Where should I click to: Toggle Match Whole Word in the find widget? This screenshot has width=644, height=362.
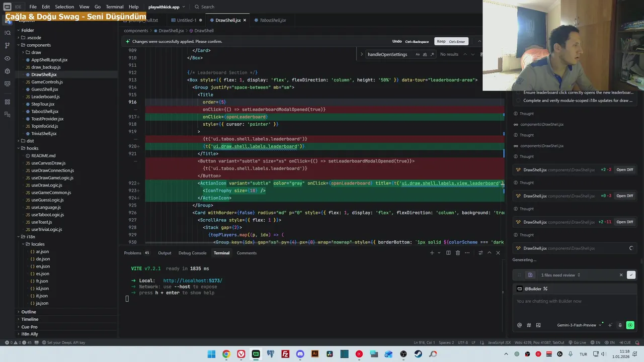click(x=425, y=54)
